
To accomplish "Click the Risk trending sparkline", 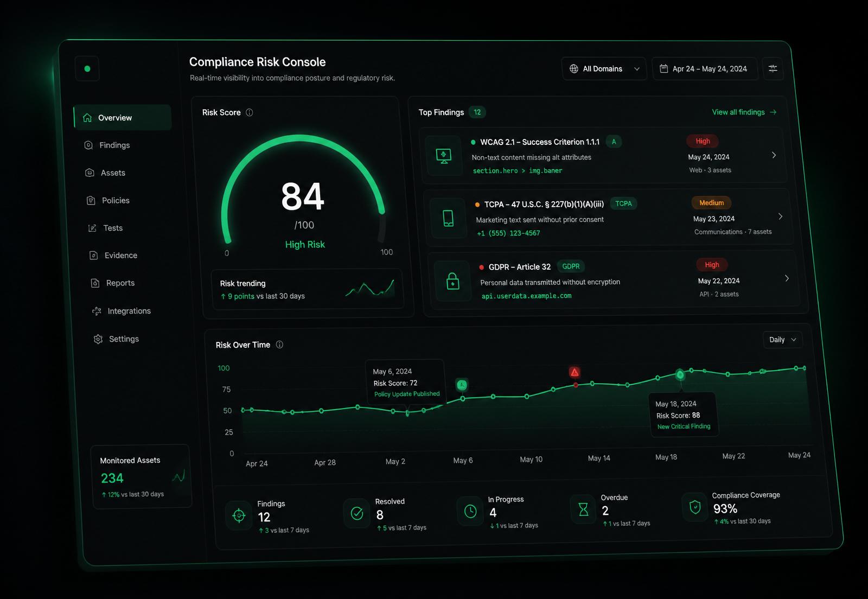I will pyautogui.click(x=370, y=288).
